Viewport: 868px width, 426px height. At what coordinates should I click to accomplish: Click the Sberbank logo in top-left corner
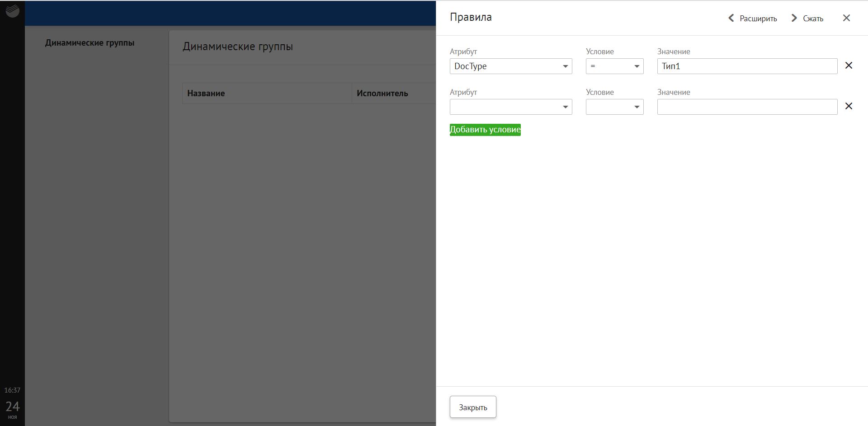12,11
